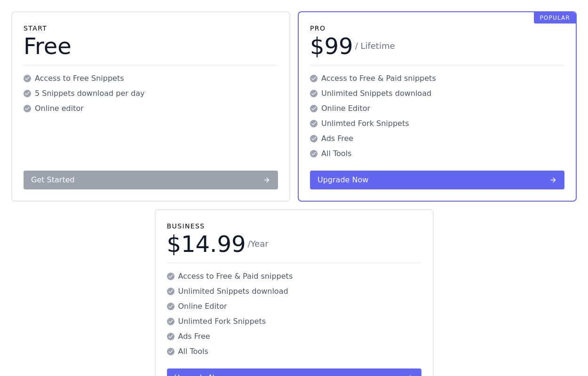
Task: Select the $99 Lifetime price text
Action: 331,46
